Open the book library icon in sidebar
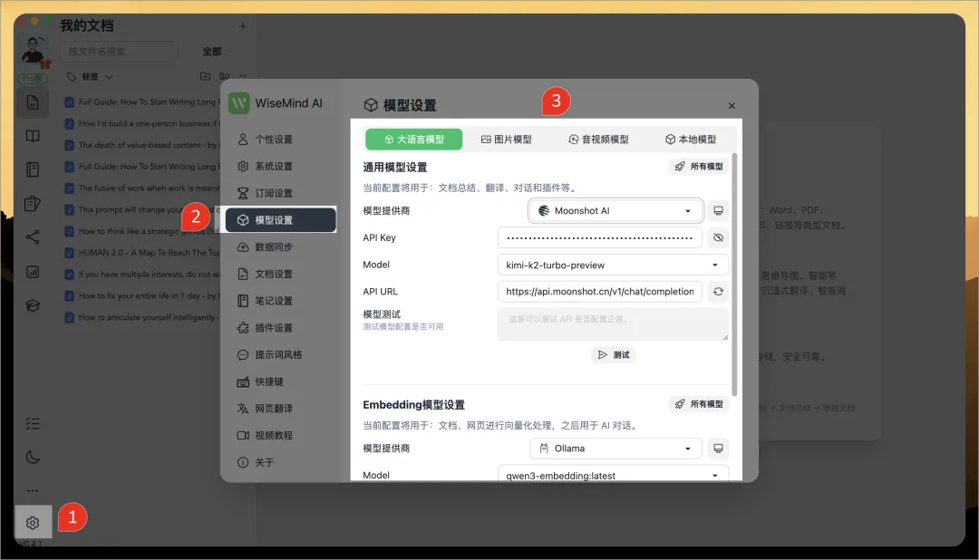This screenshot has width=979, height=560. [33, 135]
